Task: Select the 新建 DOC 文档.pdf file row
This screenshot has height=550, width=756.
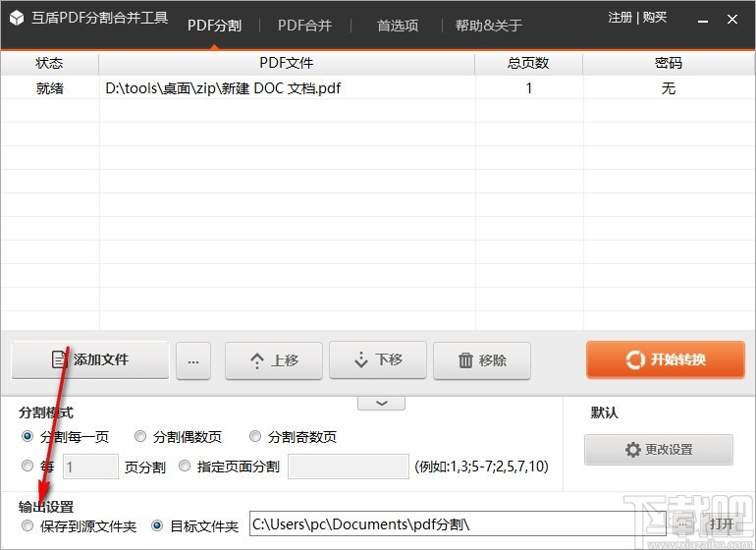Action: 378,87
